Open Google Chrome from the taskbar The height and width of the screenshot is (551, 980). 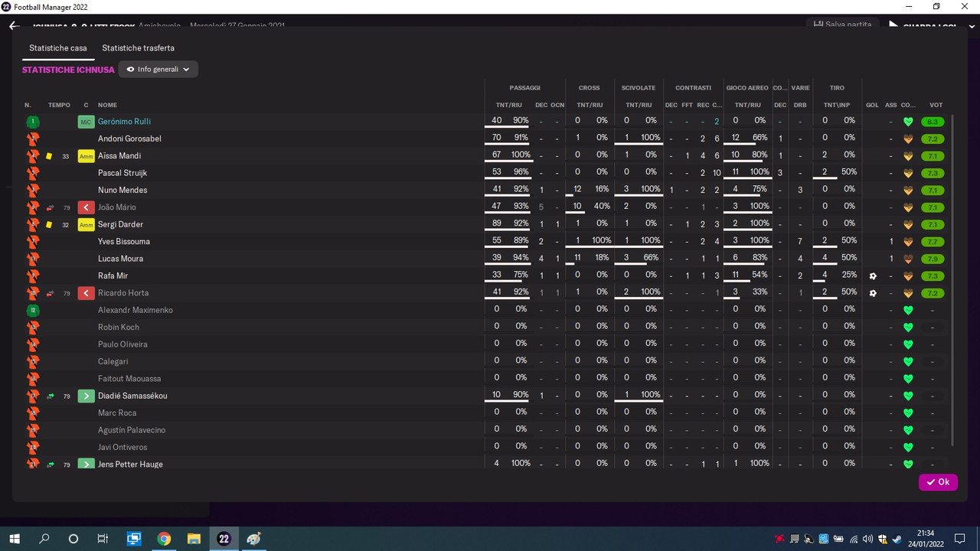(x=164, y=539)
